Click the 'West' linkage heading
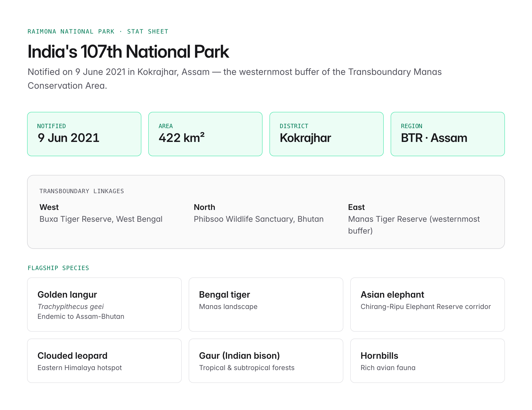Screen dimensions: 532x410 click(49, 207)
